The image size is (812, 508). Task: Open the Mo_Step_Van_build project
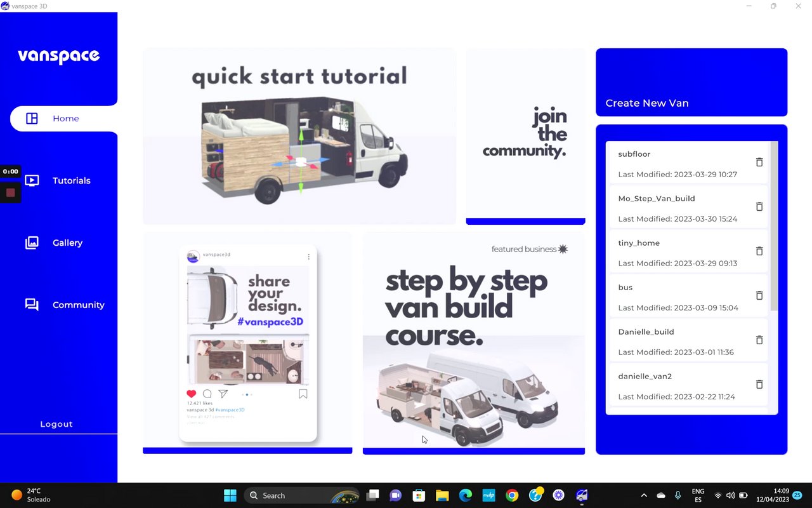coord(687,207)
